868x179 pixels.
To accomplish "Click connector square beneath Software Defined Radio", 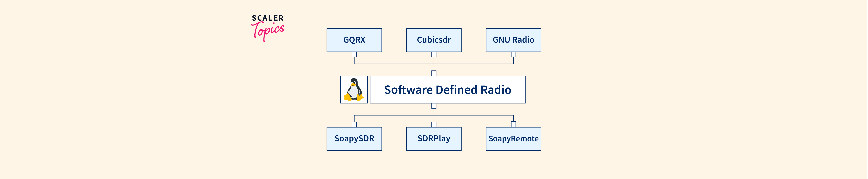I will pos(434,106).
